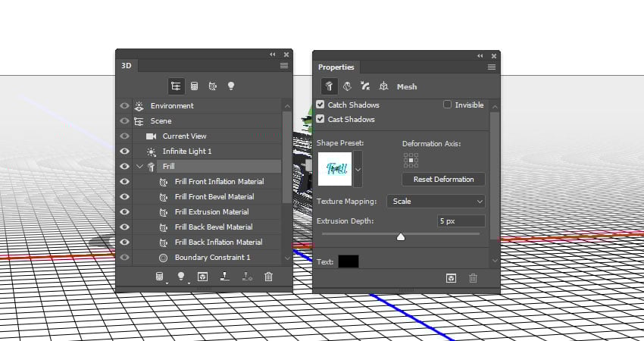Open Cap properties icon tab
644x341 pixels.
click(365, 86)
